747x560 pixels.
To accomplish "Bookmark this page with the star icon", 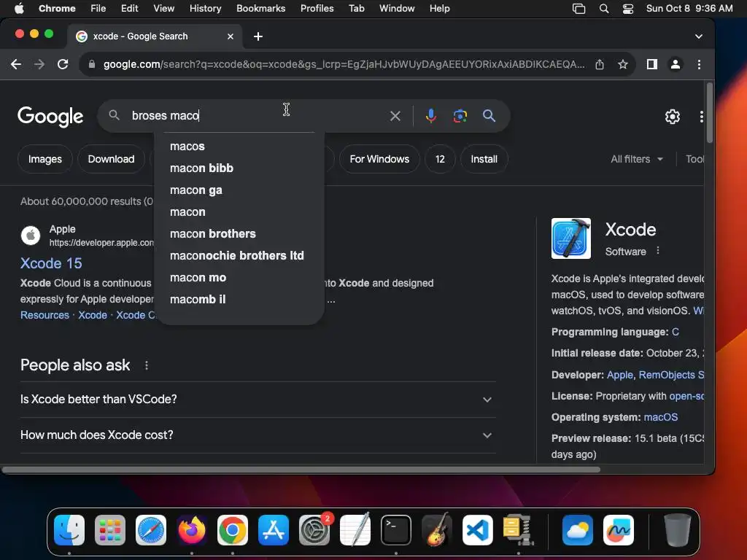I will click(x=622, y=64).
